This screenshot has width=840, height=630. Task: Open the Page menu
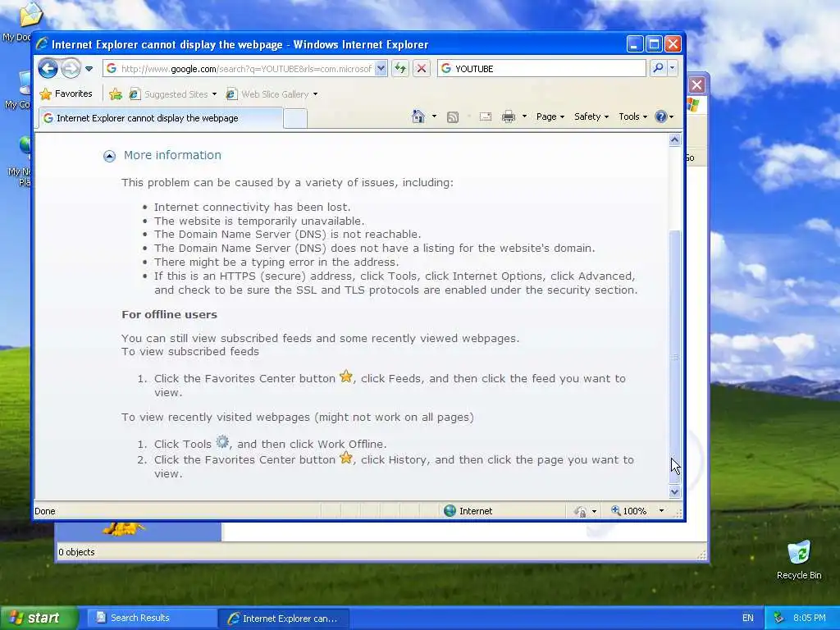tap(550, 116)
